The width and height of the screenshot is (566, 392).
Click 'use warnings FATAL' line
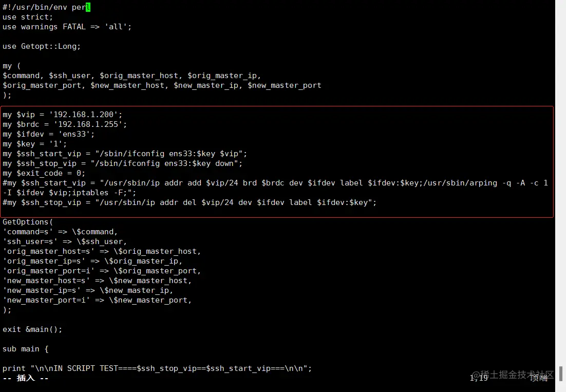(67, 27)
